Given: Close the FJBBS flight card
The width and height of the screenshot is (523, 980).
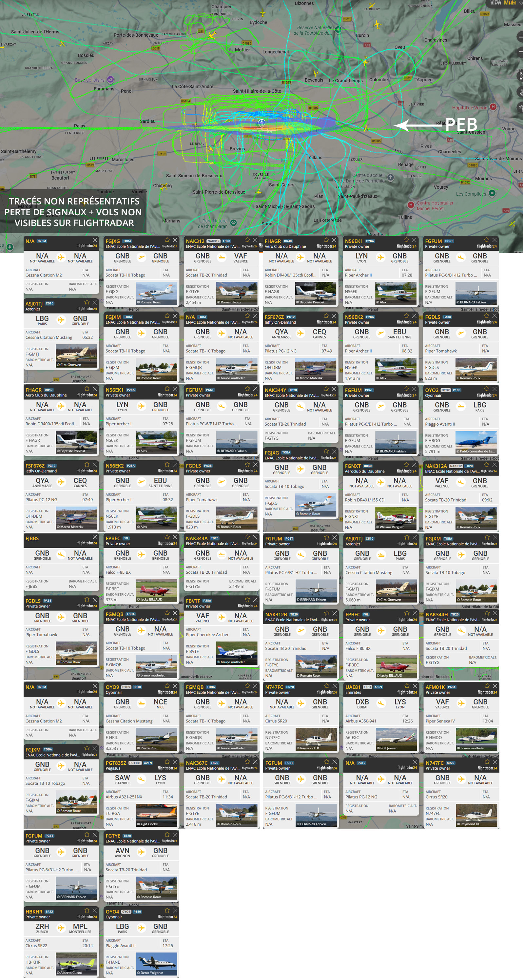Looking at the screenshot, I should click(x=95, y=537).
